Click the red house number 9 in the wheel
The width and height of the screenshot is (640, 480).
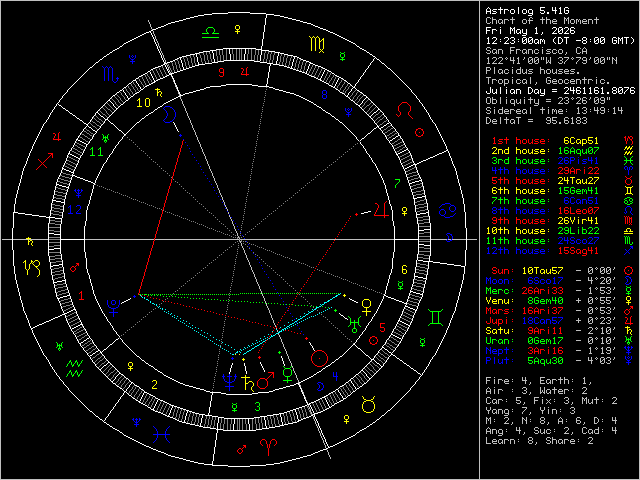(221, 73)
